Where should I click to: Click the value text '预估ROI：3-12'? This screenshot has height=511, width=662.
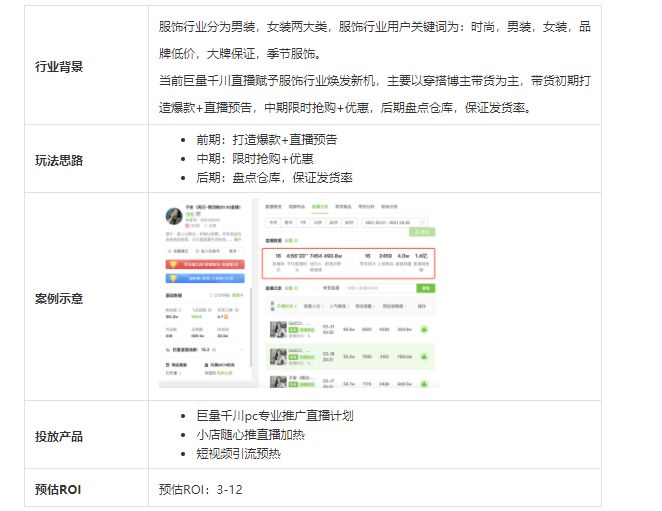click(201, 489)
